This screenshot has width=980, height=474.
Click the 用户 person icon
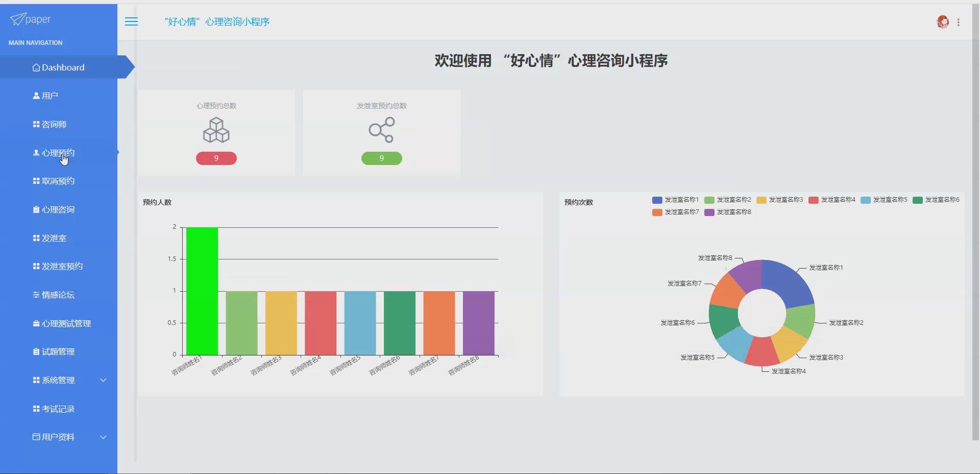(x=36, y=96)
